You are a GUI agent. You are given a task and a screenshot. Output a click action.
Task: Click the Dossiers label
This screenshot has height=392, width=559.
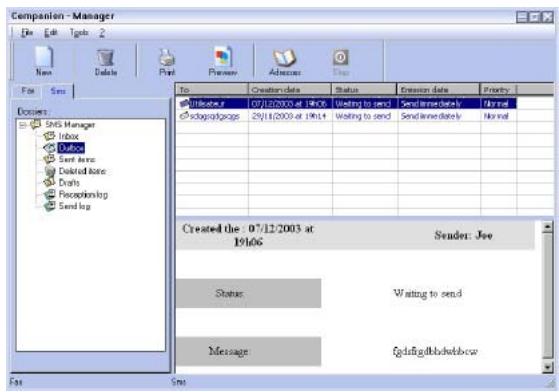pyautogui.click(x=32, y=112)
